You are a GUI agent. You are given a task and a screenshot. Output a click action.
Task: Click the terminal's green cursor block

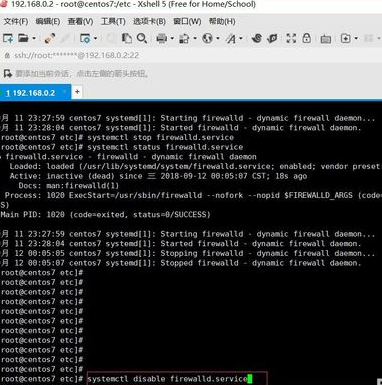250,379
